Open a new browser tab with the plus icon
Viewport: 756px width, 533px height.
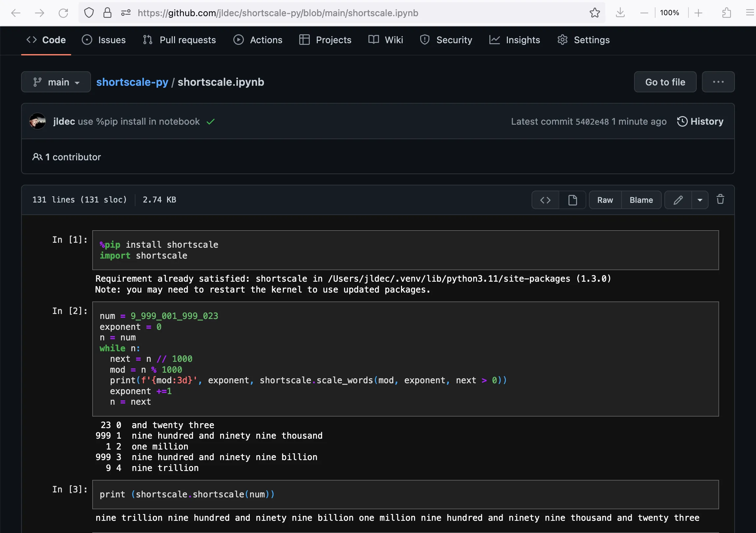point(699,13)
